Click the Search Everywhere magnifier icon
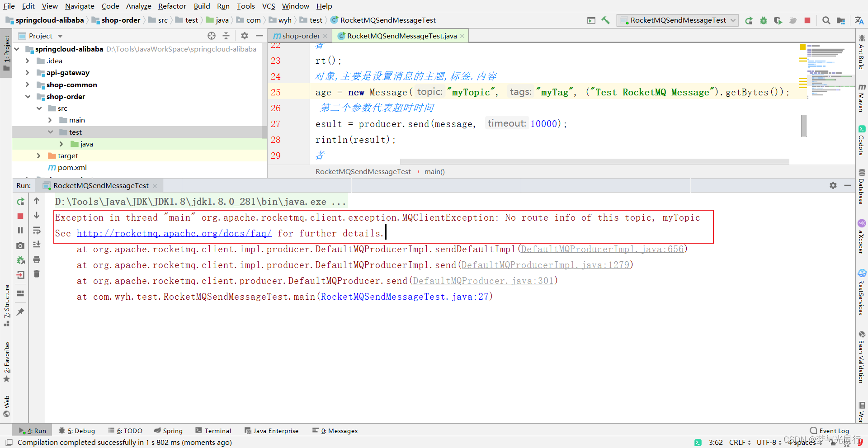 click(826, 20)
